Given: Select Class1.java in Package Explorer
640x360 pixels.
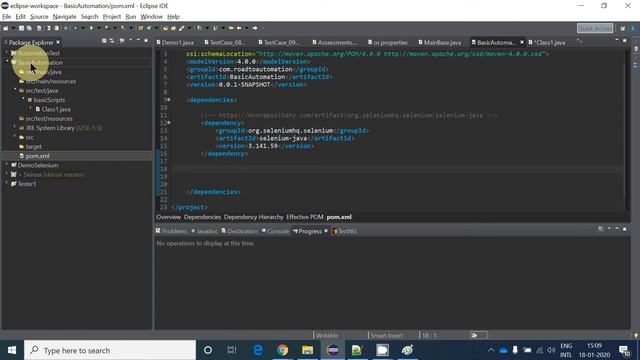Looking at the screenshot, I should tap(56, 109).
